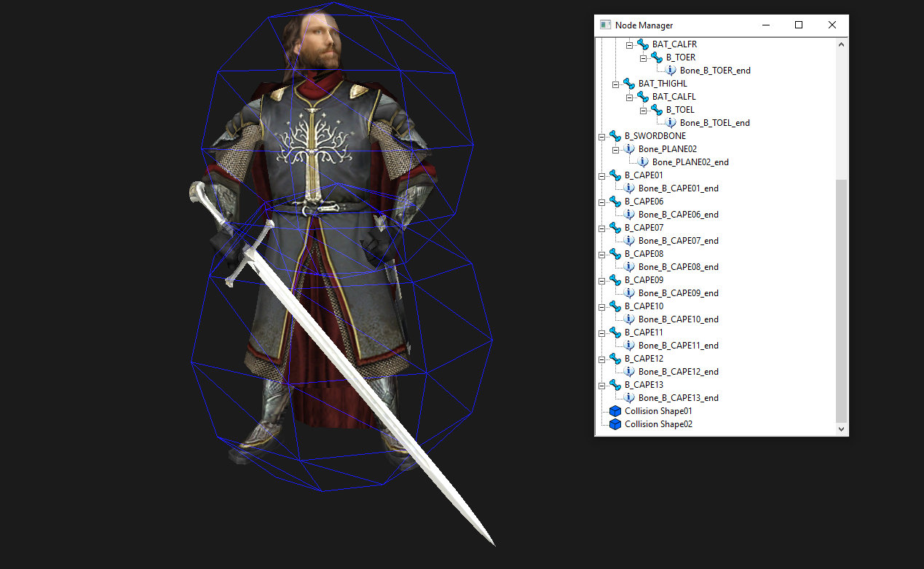Click the bone icon beside BAT_CALFL
The width and height of the screenshot is (924, 569).
coord(643,97)
